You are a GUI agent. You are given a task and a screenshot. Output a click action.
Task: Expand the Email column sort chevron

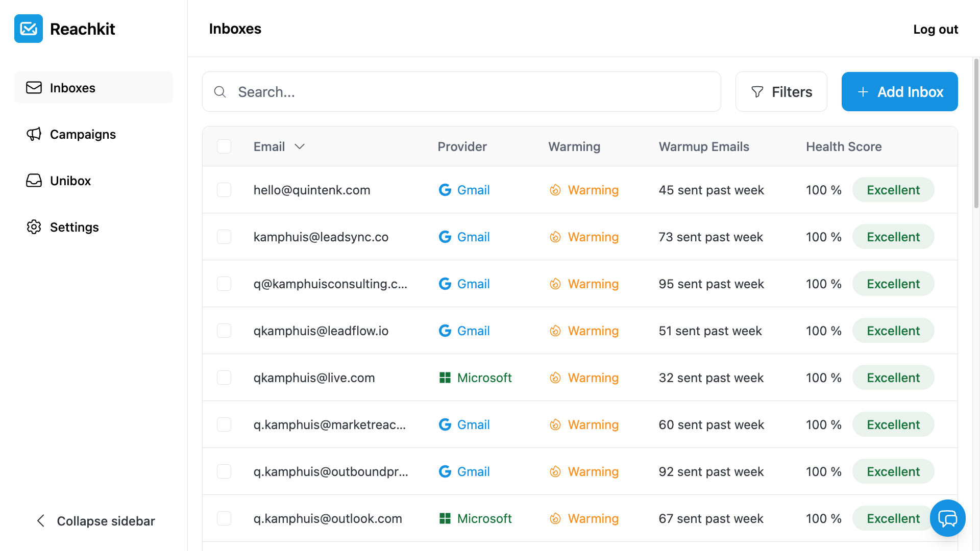coord(300,146)
